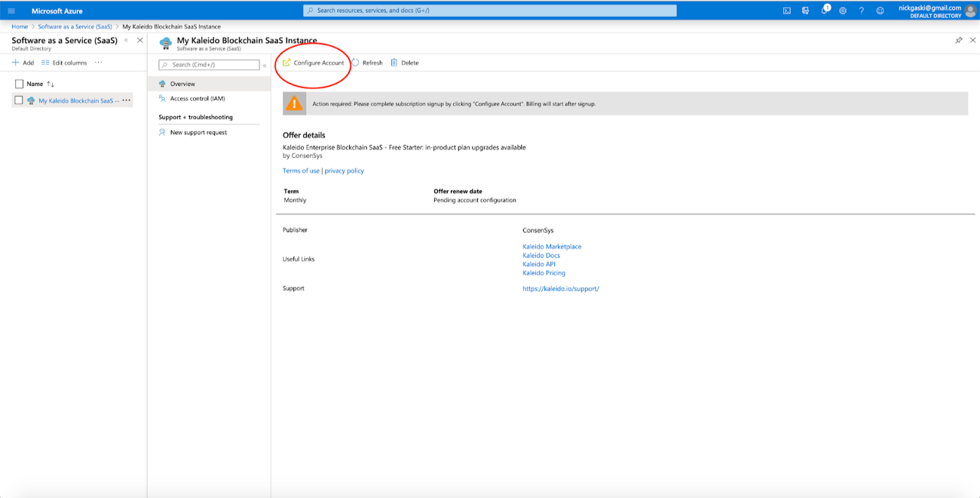The image size is (980, 498).
Task: Go to Home breadcrumb
Action: 20,26
